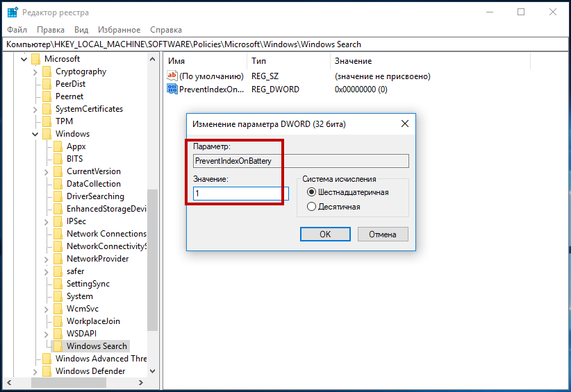Expand the CurrentVersion tree node
571x392 pixels.
(47, 171)
